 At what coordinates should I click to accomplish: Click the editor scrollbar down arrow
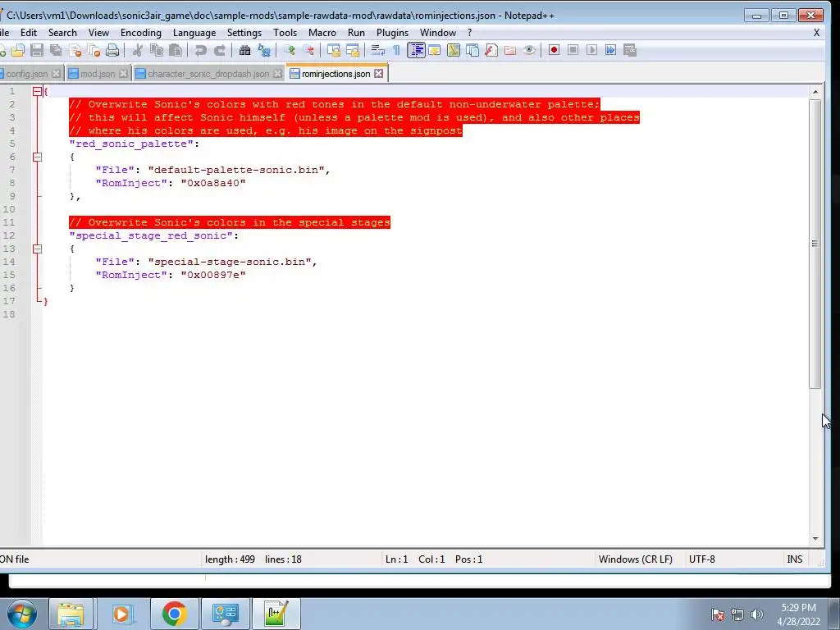tap(815, 538)
